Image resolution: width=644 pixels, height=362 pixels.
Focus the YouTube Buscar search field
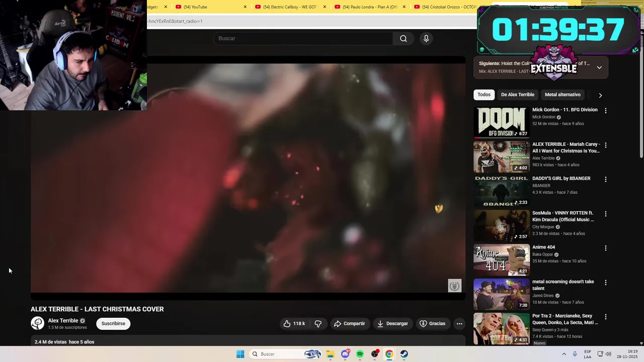pos(303,39)
